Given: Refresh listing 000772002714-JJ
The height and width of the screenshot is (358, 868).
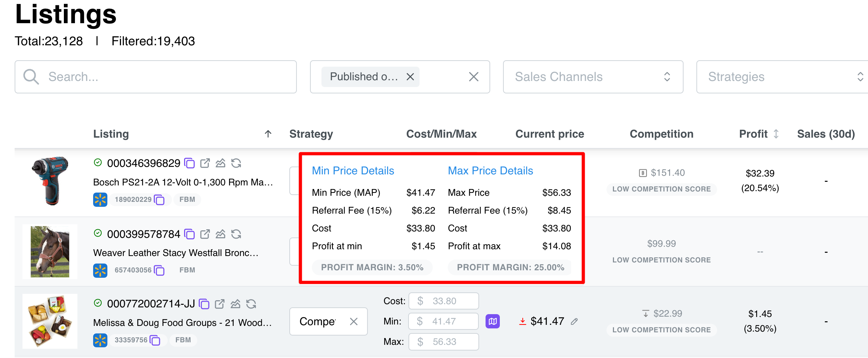Looking at the screenshot, I should (x=251, y=304).
